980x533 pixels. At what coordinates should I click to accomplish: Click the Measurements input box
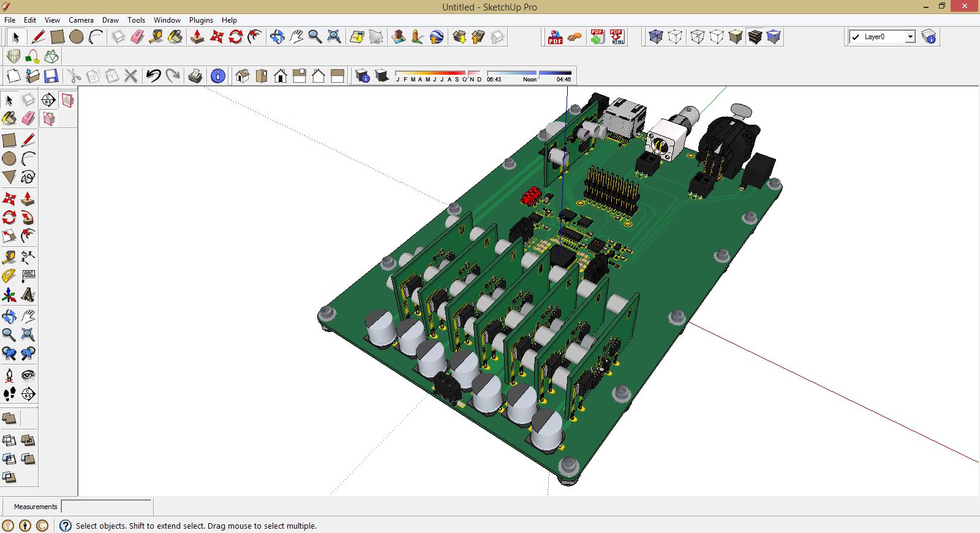pos(106,507)
